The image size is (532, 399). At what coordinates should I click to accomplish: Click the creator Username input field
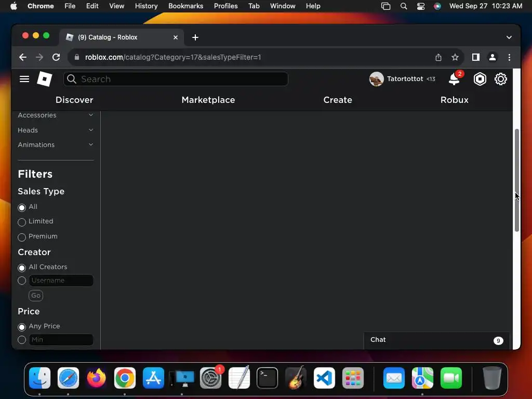(x=61, y=281)
